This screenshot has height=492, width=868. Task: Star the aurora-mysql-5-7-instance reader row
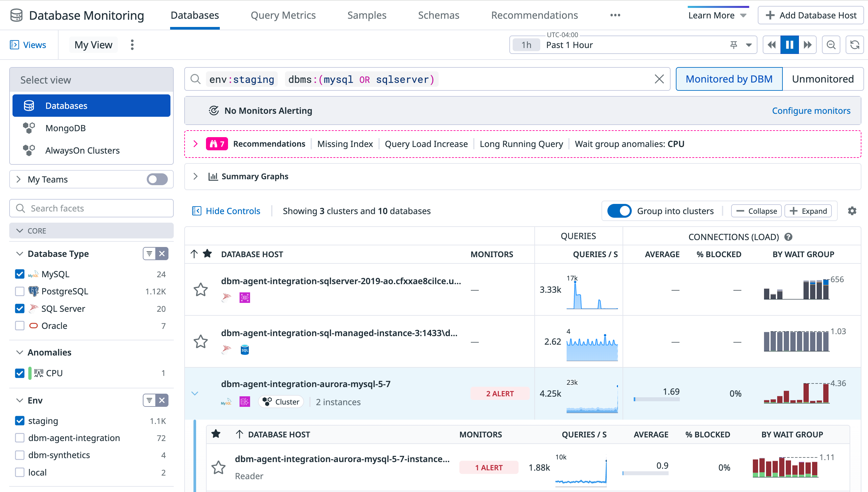[218, 467]
